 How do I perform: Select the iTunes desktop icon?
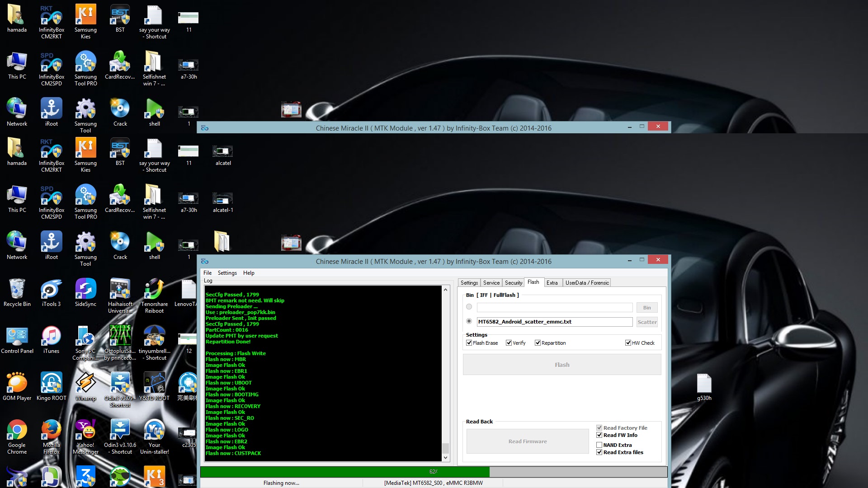51,339
